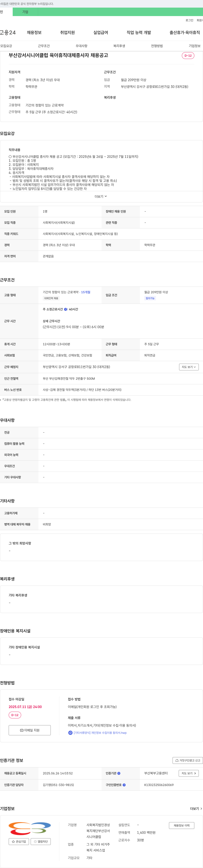Open 채용정보 이력 button

181,826
